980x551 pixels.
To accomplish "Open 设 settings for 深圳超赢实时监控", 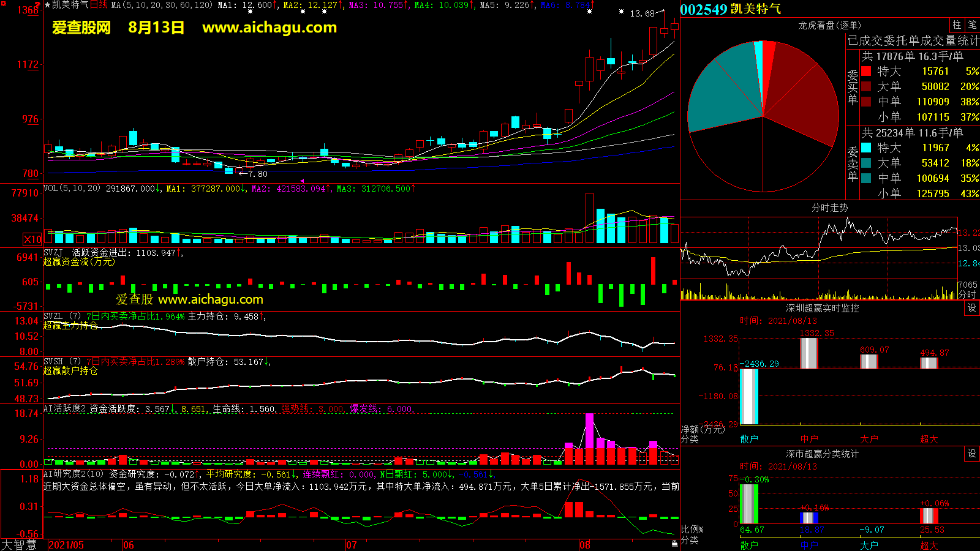I will click(x=972, y=308).
